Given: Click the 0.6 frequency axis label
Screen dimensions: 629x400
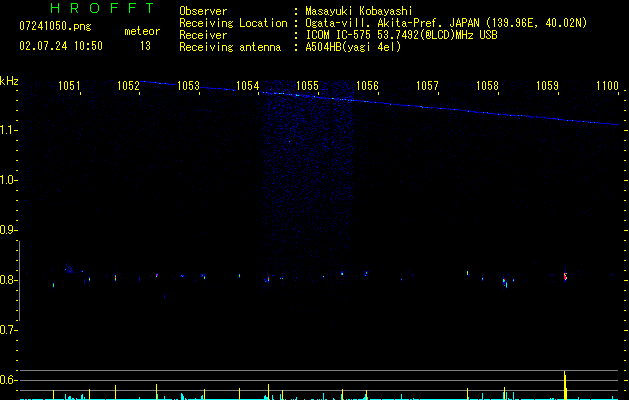Looking at the screenshot, I should pyautogui.click(x=8, y=380).
